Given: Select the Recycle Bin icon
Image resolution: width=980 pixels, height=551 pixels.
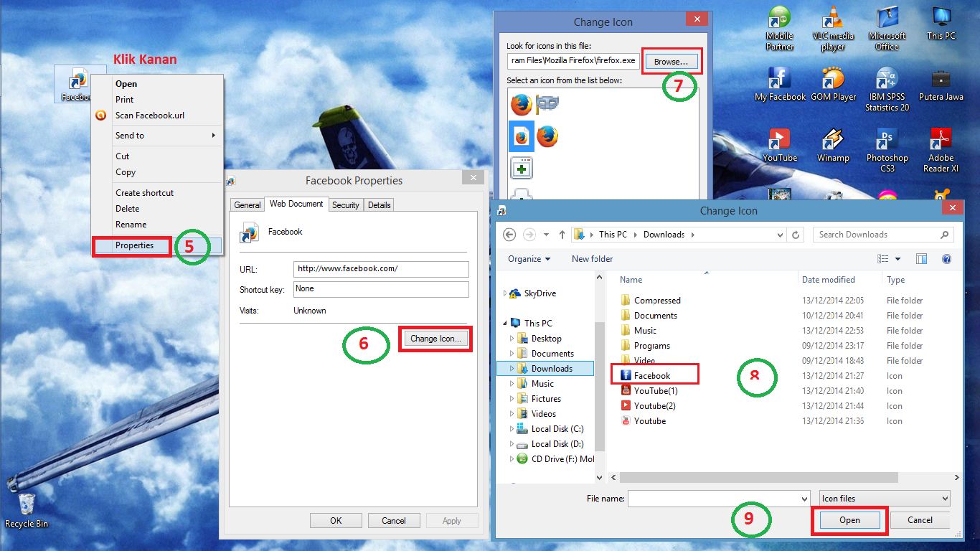Looking at the screenshot, I should 26,510.
